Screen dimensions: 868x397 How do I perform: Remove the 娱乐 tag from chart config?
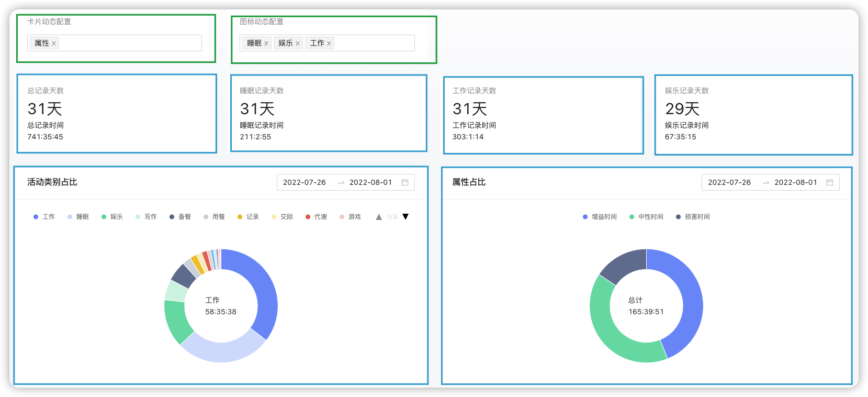(298, 43)
